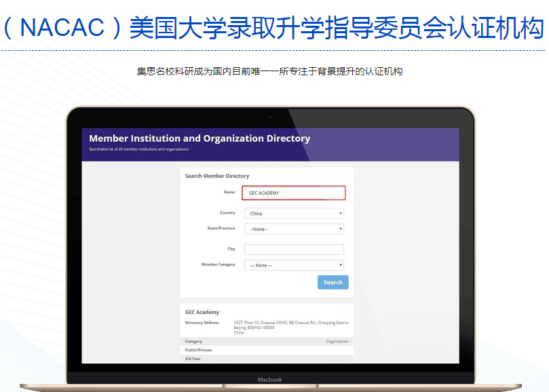Click the Category row showing Organization

tap(267, 341)
